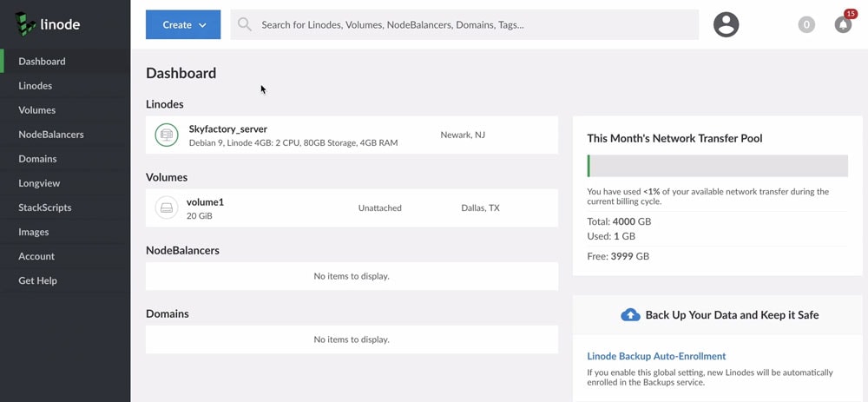Open the Linode Backup Auto-Enrollment link
868x402 pixels.
[656, 356]
